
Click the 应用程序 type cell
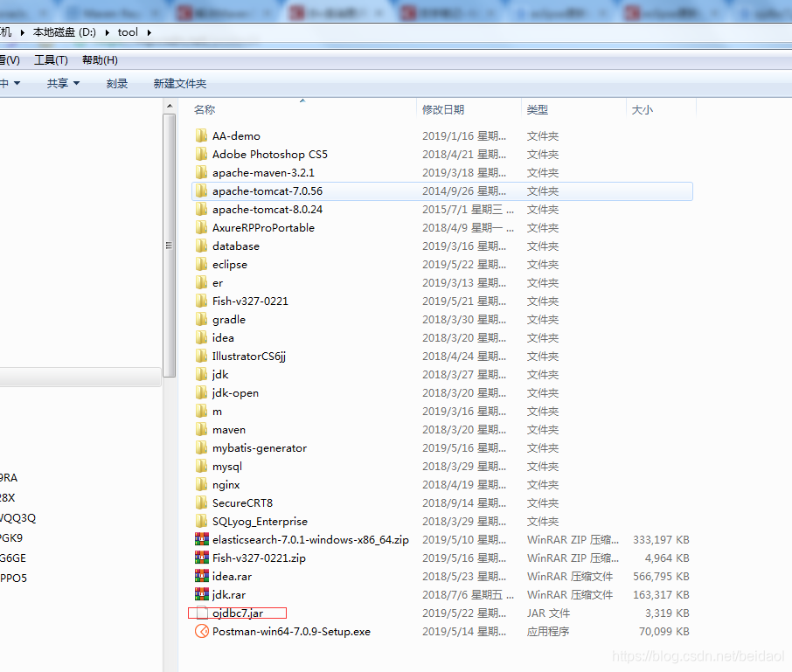pyautogui.click(x=547, y=632)
